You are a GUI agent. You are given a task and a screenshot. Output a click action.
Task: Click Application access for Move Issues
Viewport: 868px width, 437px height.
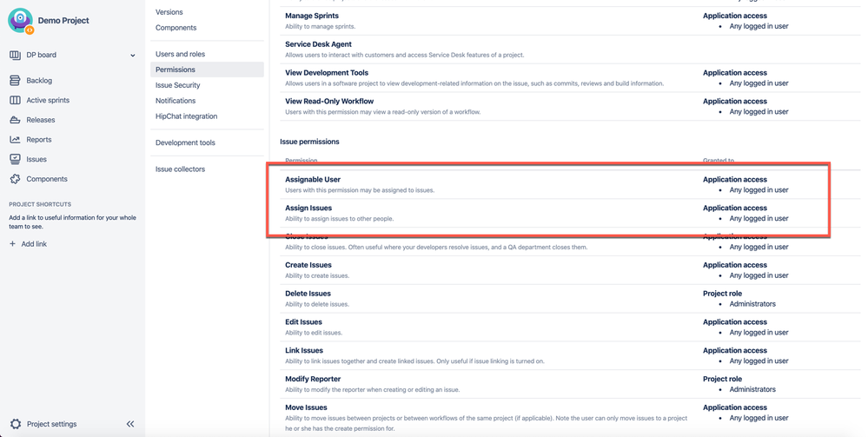[734, 407]
